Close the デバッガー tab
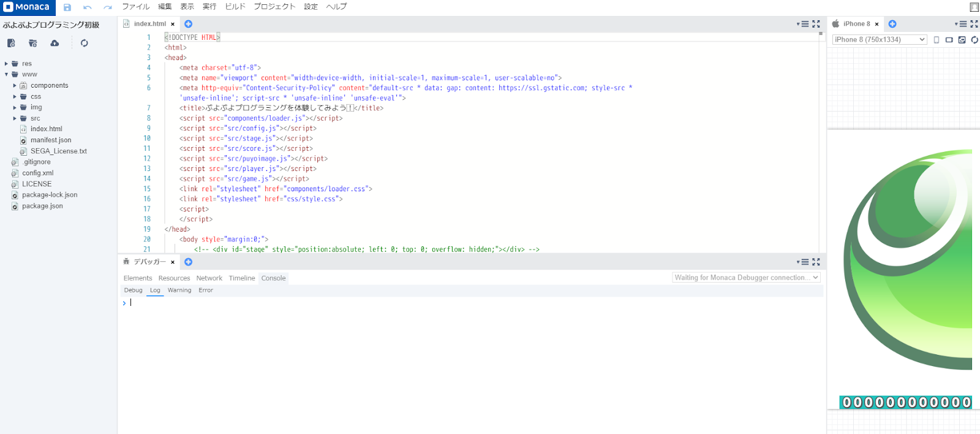Viewport: 980px width, 434px height. pos(173,262)
